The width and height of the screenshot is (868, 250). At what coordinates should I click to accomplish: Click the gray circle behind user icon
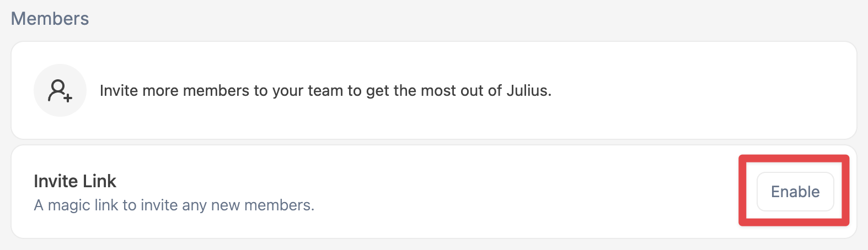pyautogui.click(x=60, y=90)
